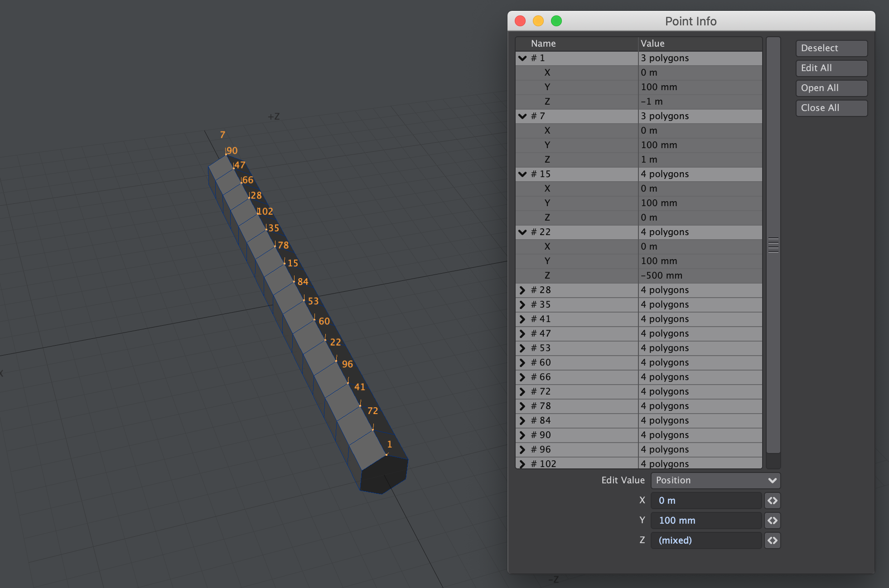Click the Open All button
Viewport: 889px width, 588px height.
pyautogui.click(x=831, y=88)
